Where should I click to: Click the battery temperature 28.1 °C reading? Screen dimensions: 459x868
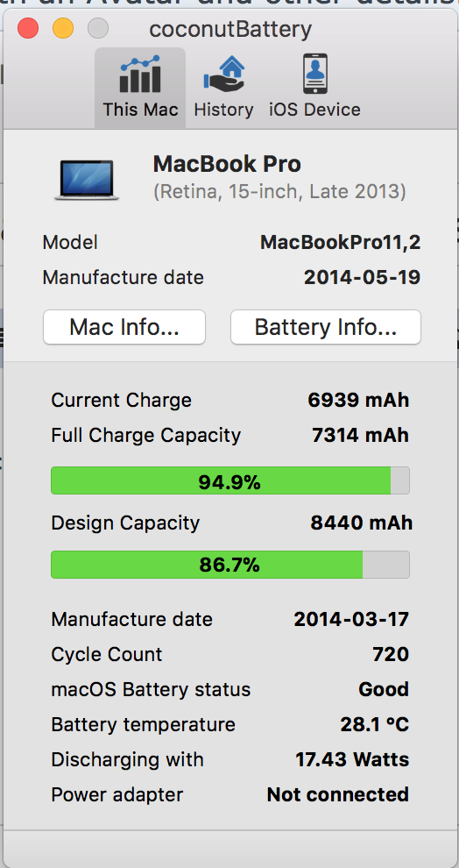(374, 724)
